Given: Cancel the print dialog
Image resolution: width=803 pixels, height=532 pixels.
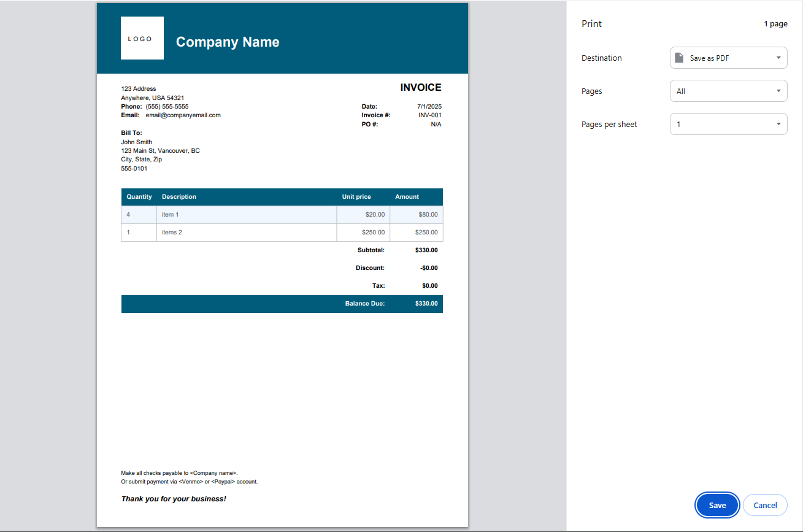Looking at the screenshot, I should click(764, 505).
